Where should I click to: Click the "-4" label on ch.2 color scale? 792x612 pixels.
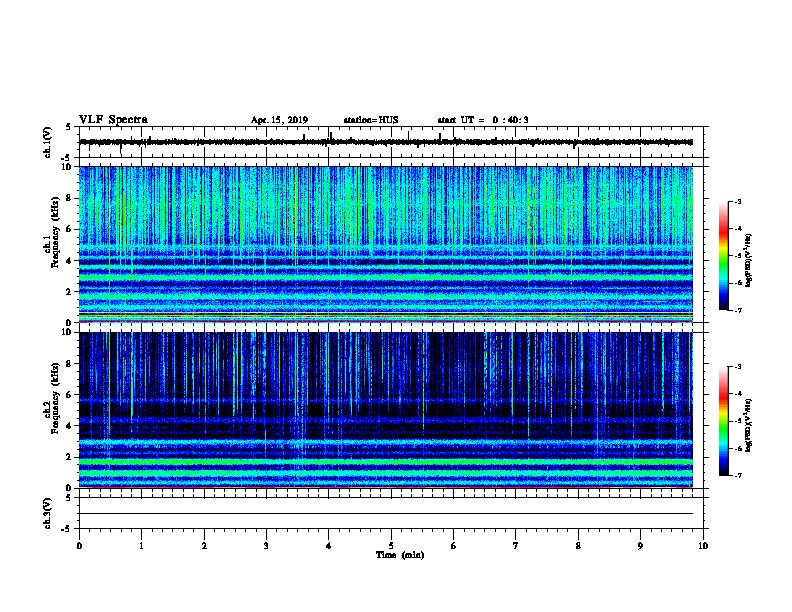point(737,394)
